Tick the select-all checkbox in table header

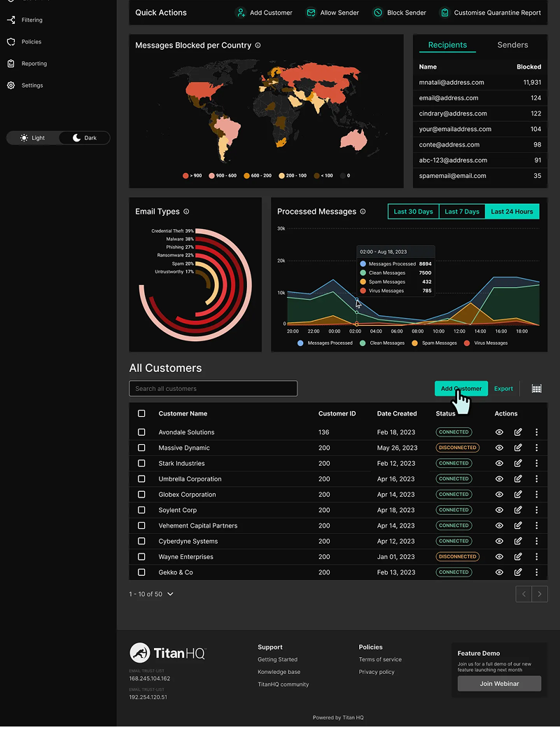pos(141,413)
